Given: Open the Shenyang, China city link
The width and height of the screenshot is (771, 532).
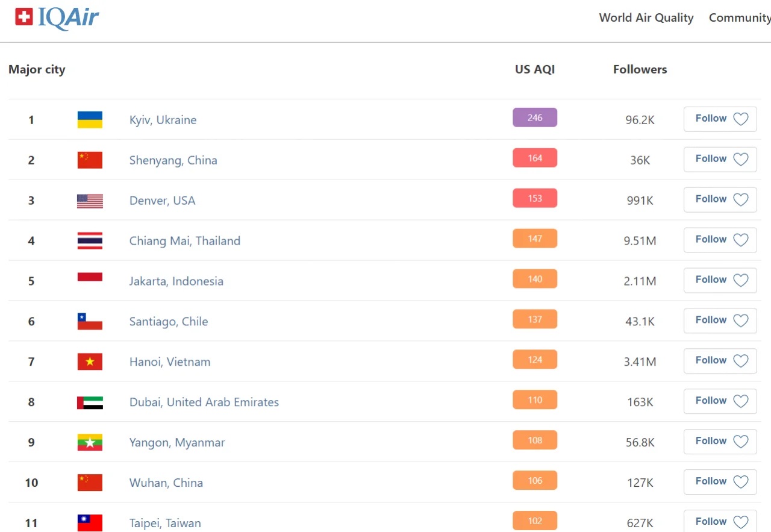Looking at the screenshot, I should pos(173,160).
